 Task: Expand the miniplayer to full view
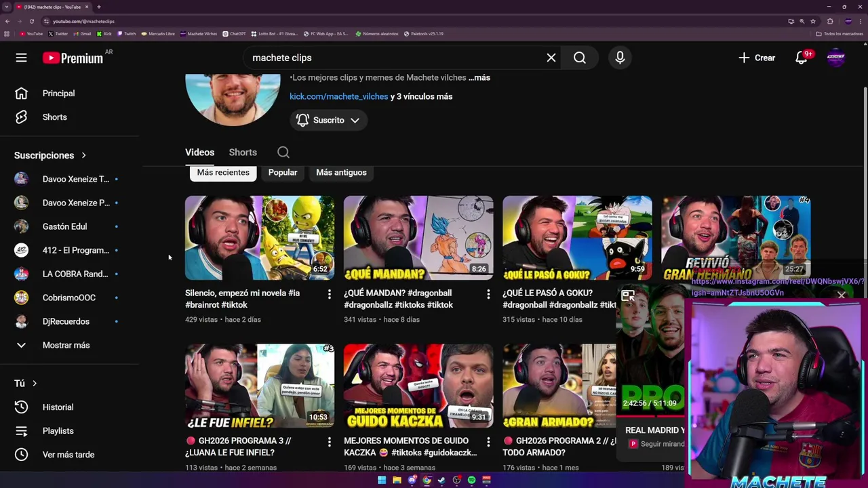point(628,296)
